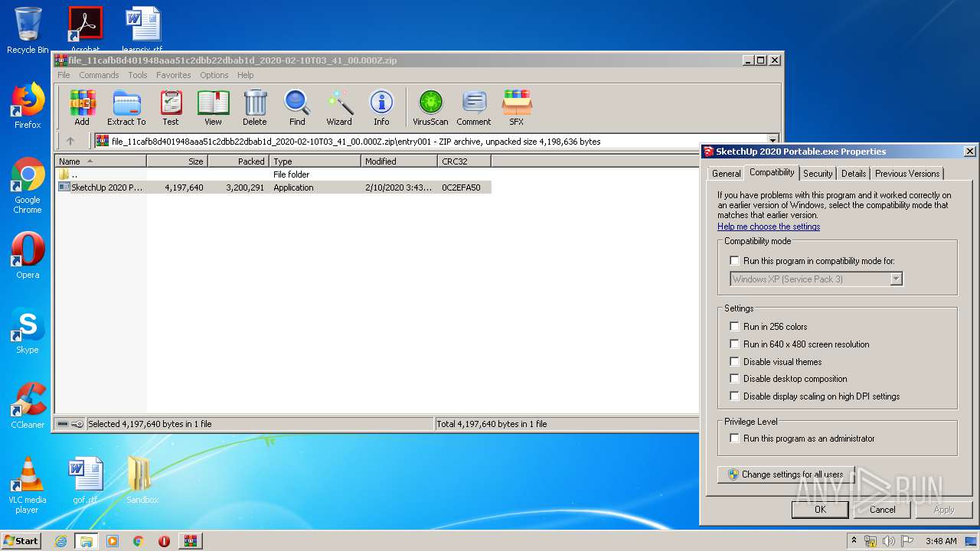980x551 pixels.
Task: Click Change settings for all users
Action: 786,474
